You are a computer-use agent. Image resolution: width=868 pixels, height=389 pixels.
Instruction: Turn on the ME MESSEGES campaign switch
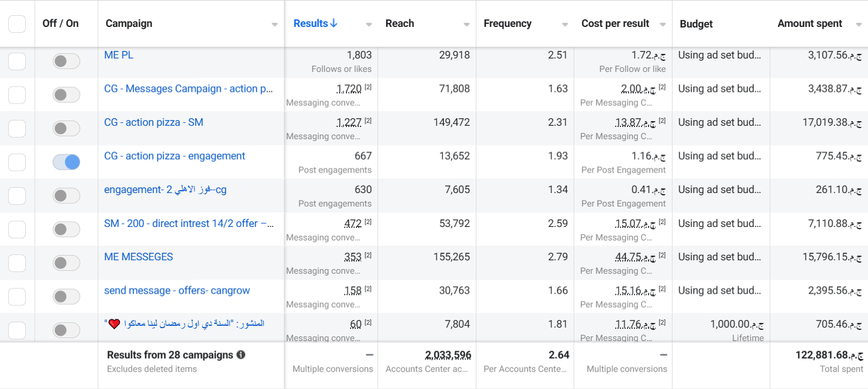tap(66, 263)
